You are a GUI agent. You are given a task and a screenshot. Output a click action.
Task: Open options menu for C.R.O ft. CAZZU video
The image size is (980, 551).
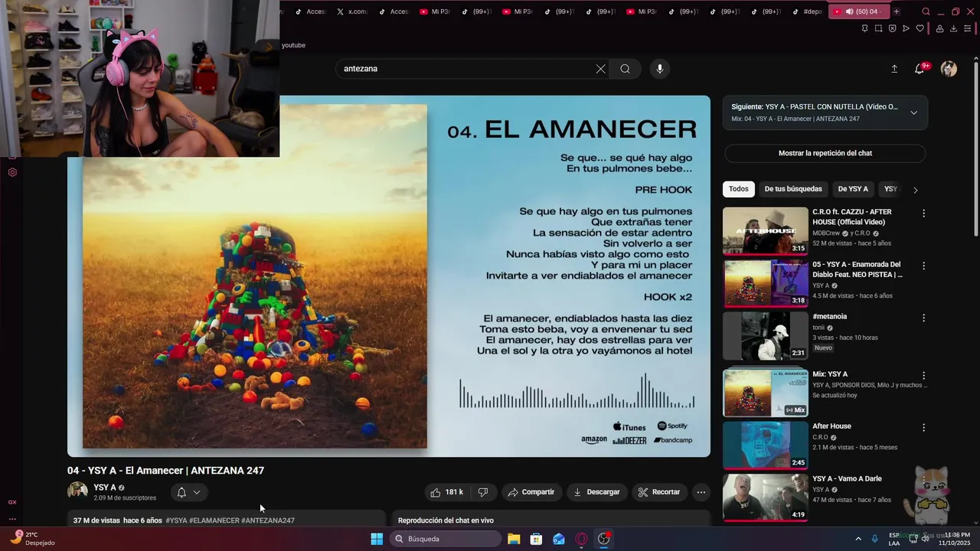923,214
